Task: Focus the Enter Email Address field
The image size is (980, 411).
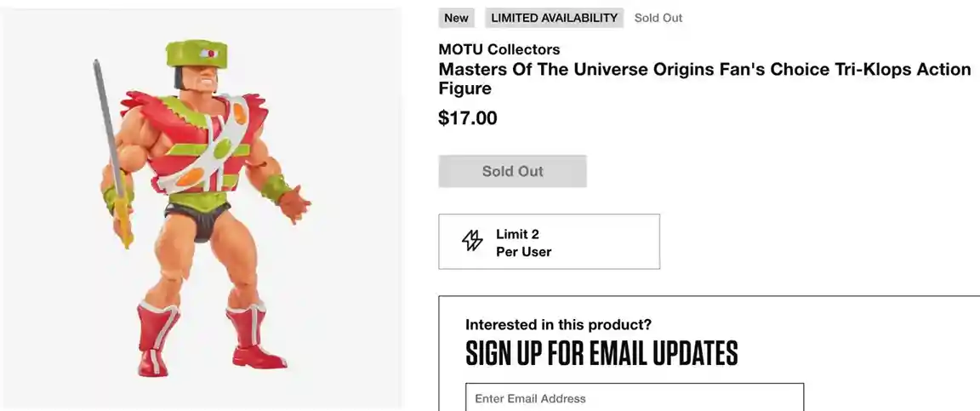Action: (634, 398)
